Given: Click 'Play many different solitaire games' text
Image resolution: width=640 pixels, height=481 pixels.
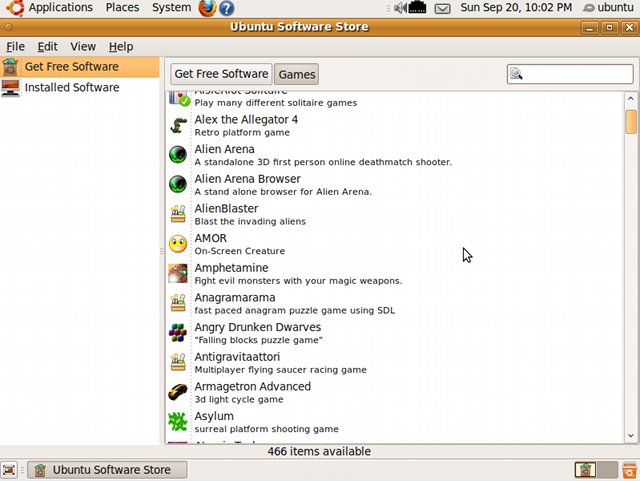Looking at the screenshot, I should [276, 103].
